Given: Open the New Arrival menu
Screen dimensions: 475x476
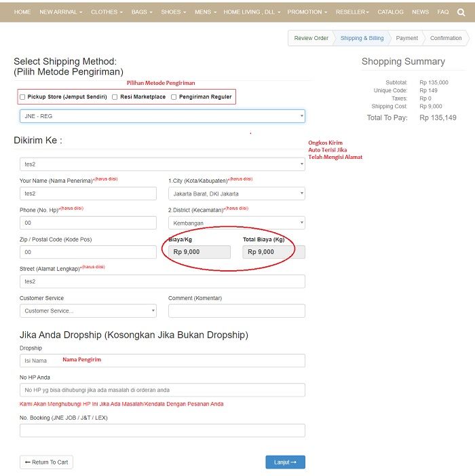Looking at the screenshot, I should click(60, 12).
